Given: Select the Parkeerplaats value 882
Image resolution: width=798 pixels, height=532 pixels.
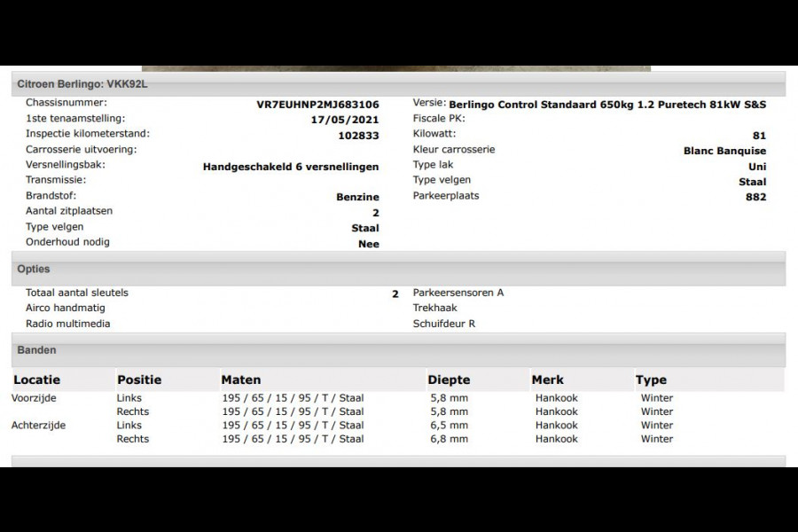Looking at the screenshot, I should (755, 197).
